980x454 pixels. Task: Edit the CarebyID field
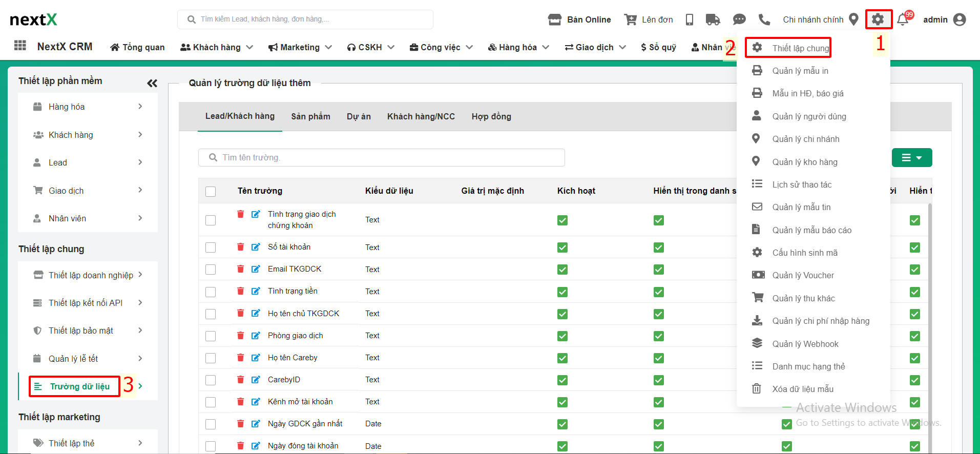(256, 379)
